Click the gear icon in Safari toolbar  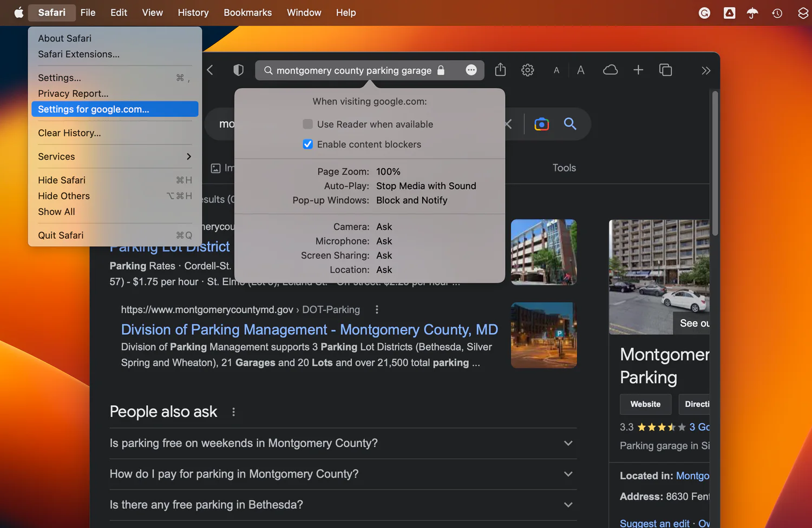point(528,70)
